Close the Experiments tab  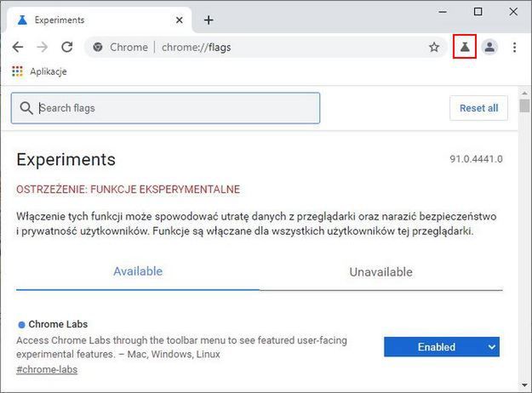point(180,20)
